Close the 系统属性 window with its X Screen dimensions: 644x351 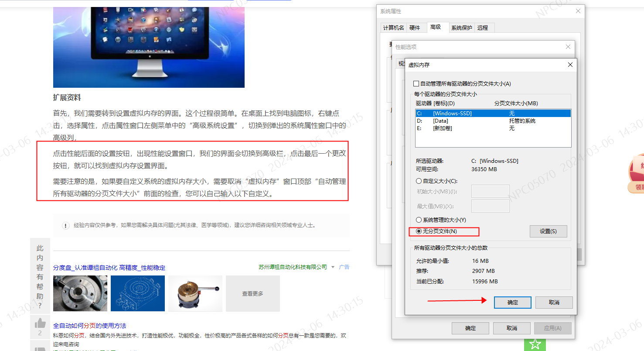click(578, 11)
